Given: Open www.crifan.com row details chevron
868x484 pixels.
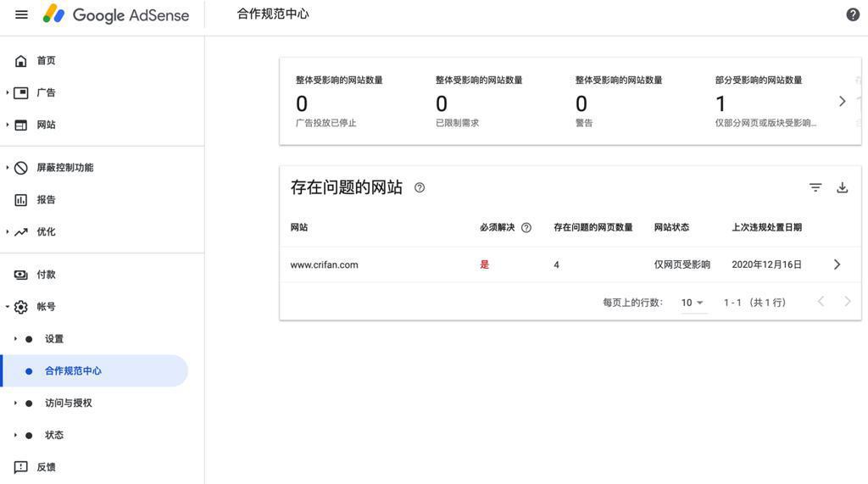Looking at the screenshot, I should pyautogui.click(x=837, y=264).
